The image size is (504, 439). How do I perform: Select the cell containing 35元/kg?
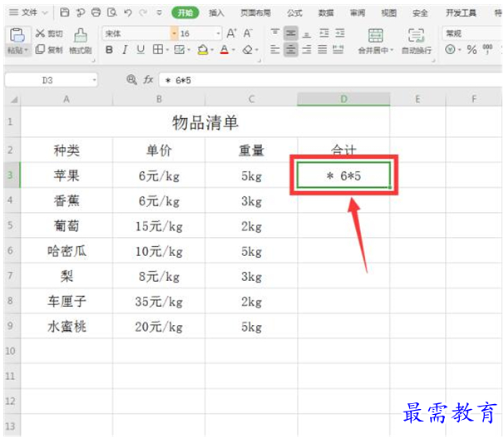[x=159, y=301]
